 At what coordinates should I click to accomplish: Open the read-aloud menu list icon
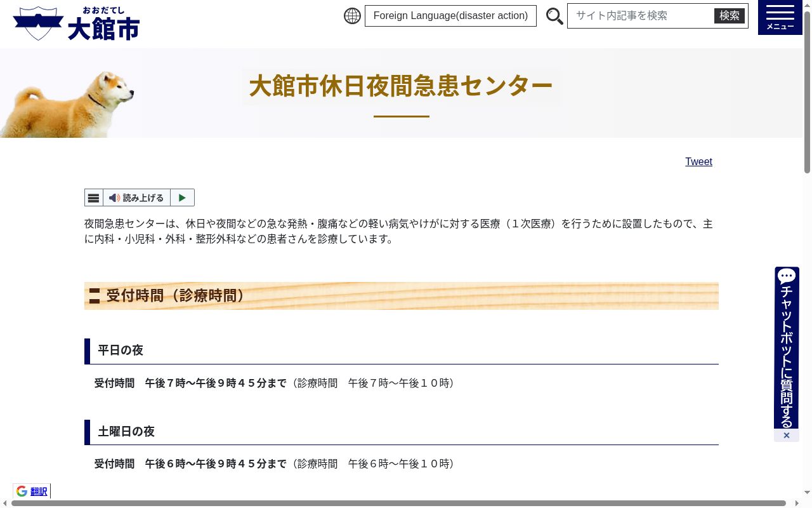click(94, 197)
